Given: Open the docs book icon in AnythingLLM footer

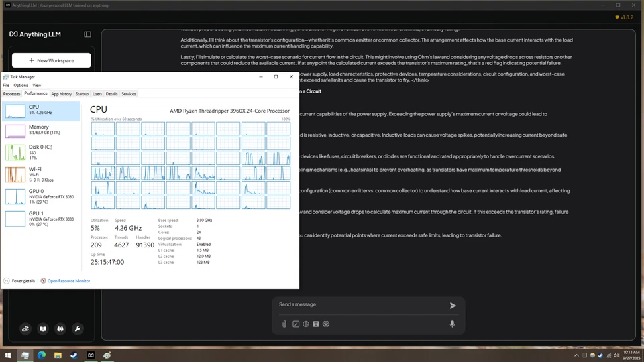Looking at the screenshot, I should pos(43,328).
